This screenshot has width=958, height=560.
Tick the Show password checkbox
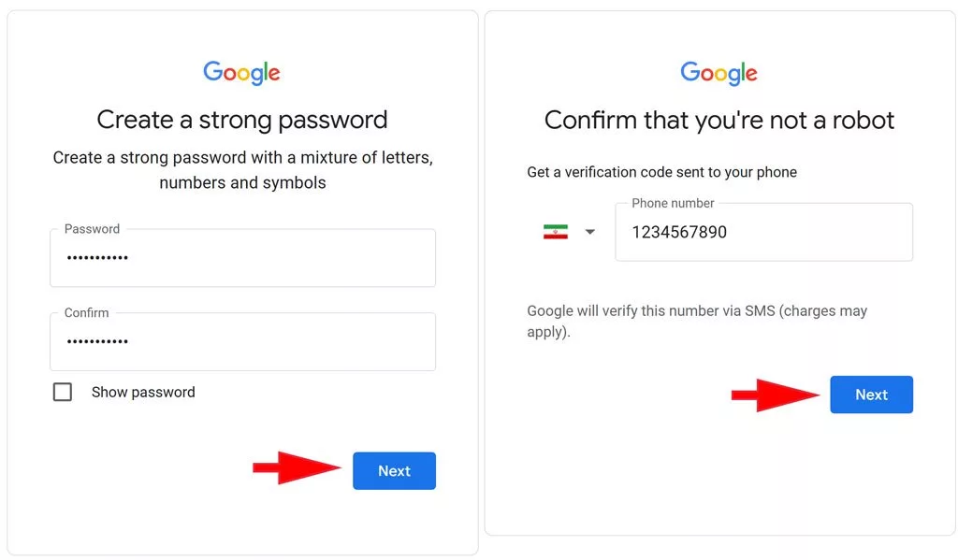[63, 392]
